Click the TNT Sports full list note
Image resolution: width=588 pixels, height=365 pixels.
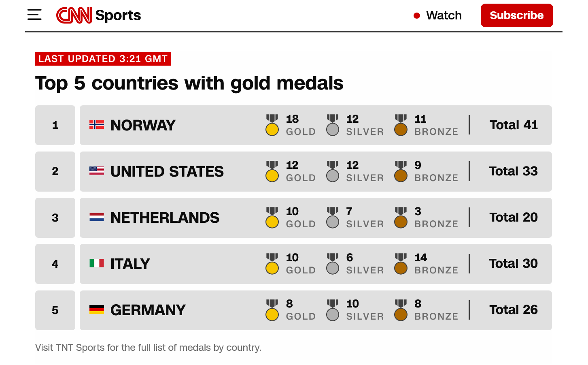148,348
